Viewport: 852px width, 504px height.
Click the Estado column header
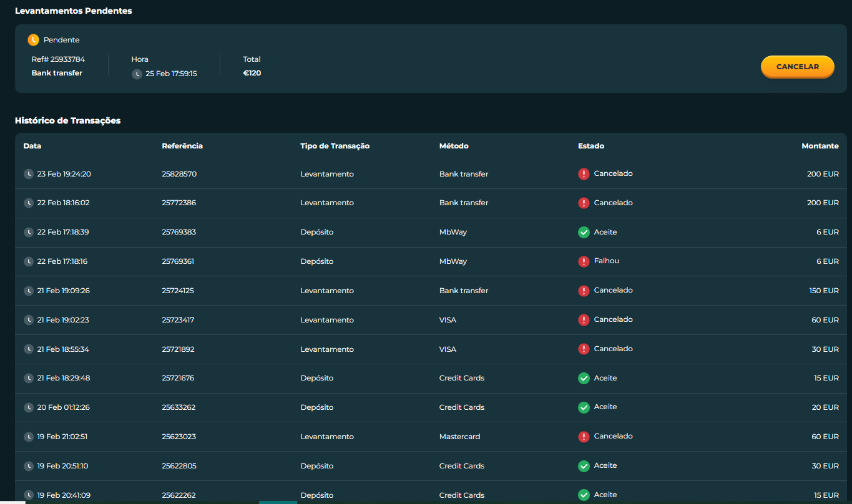(x=591, y=146)
